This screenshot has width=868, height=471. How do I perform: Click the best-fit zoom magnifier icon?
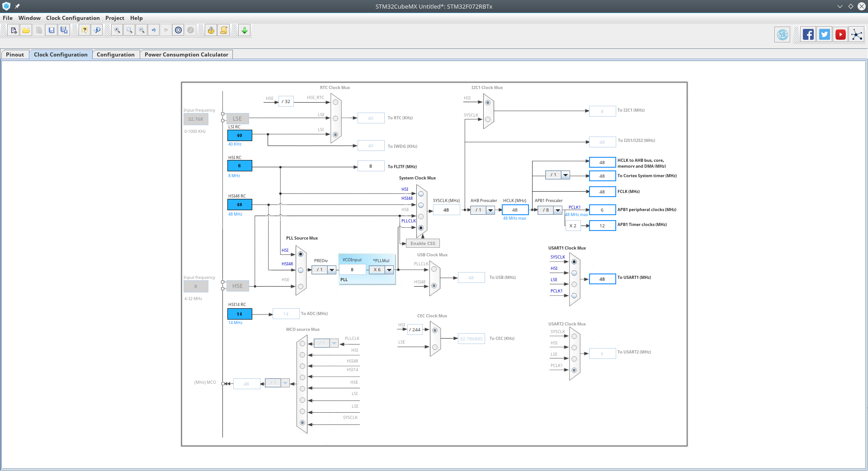coord(129,30)
